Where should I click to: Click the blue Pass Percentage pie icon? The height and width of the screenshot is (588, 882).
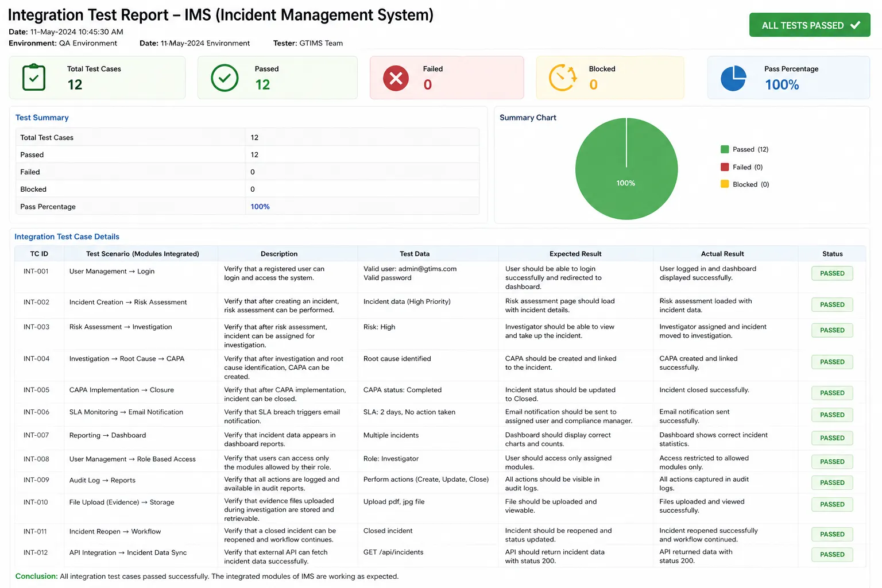tap(733, 78)
